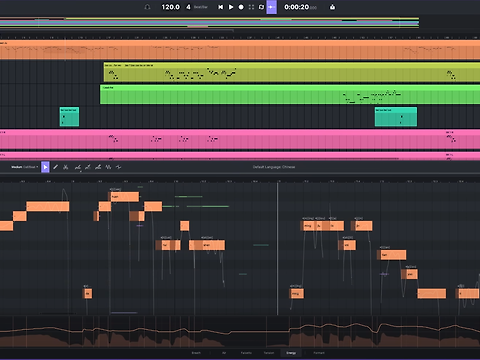Click the arrangement horizontal scrollbar under the overview
Viewport: 480px width, 360px height.
click(117, 31)
